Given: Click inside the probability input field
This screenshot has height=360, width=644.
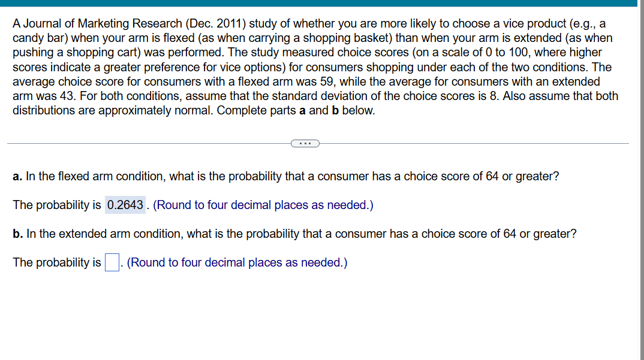Looking at the screenshot, I should 111,262.
